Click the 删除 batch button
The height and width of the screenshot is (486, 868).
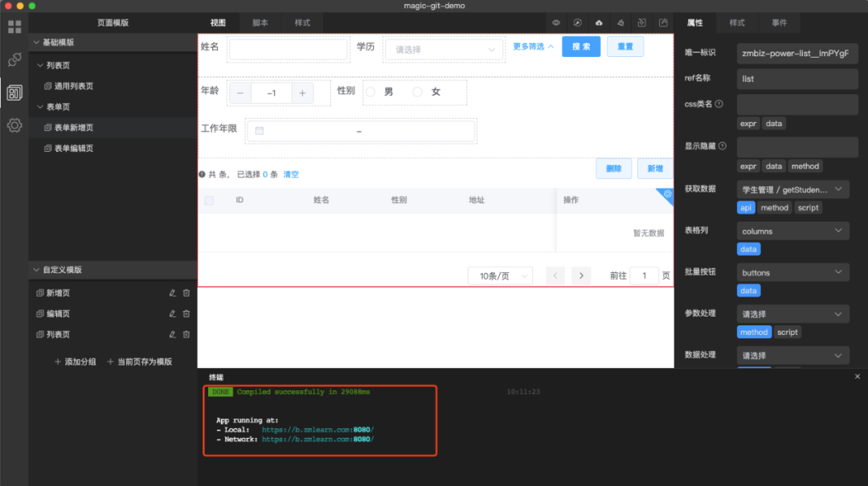click(x=614, y=168)
